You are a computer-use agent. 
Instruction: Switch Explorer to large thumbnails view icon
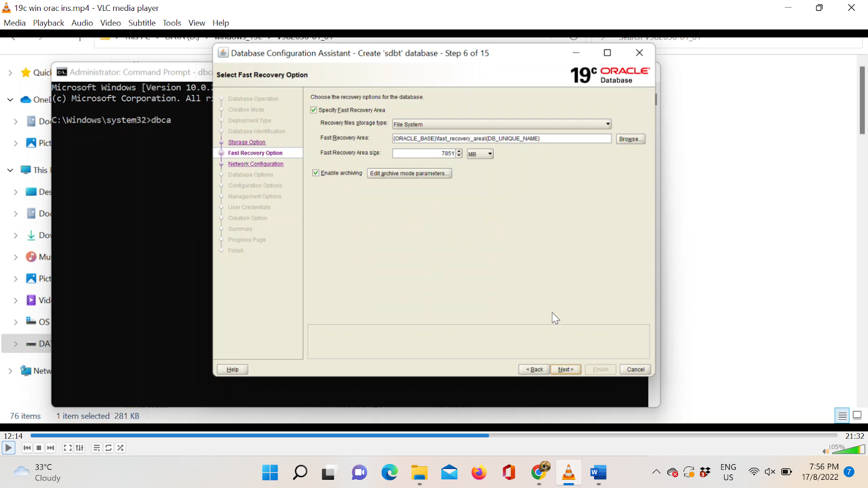[857, 415]
